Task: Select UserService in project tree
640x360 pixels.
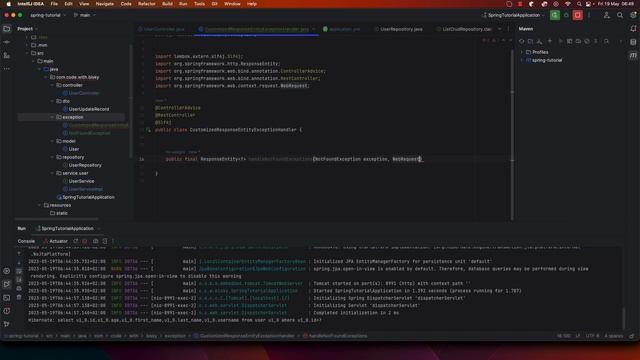Action: click(81, 181)
